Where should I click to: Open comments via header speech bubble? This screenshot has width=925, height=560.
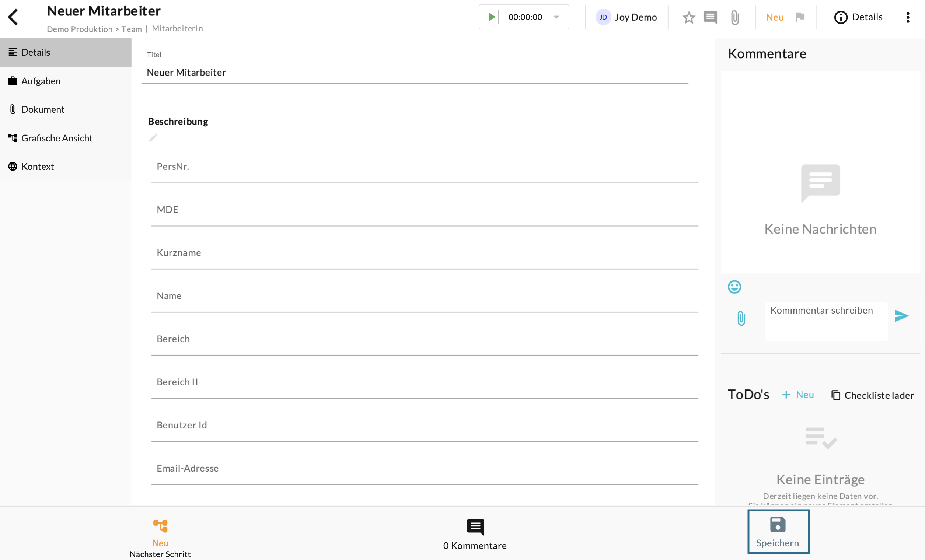[710, 17]
